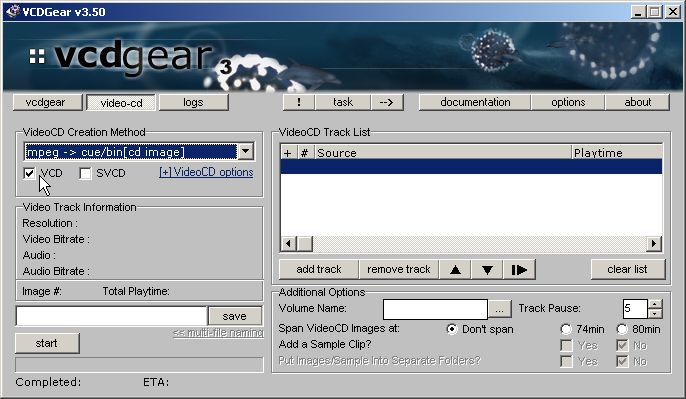
Task: Select the Don't span radio button
Action: pyautogui.click(x=452, y=329)
